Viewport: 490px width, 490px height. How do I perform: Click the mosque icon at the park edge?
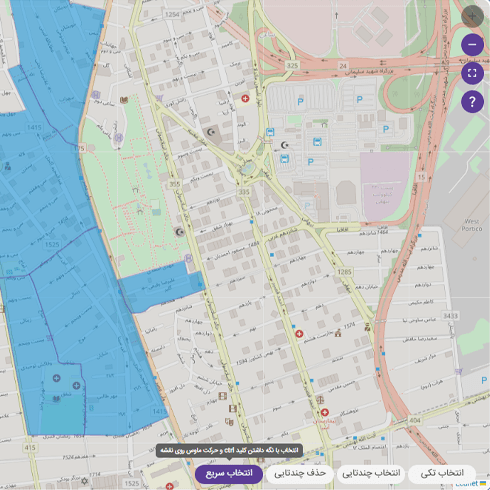pos(180,232)
